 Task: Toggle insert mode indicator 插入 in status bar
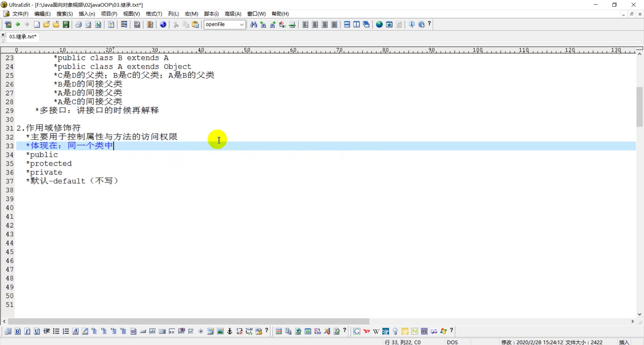624,342
